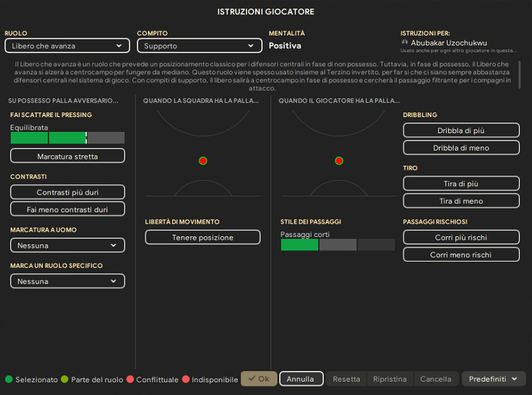Open the Predefiniti presets menu
The width and height of the screenshot is (532, 395).
click(x=493, y=379)
